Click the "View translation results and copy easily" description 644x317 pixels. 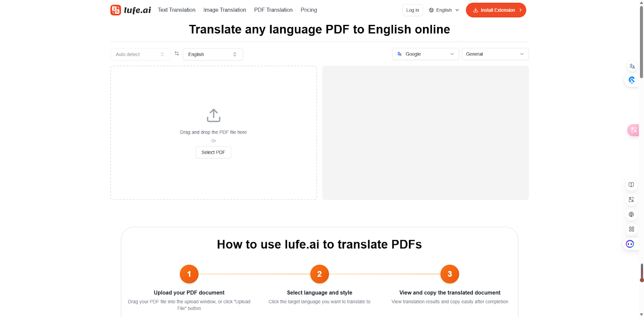[450, 302]
